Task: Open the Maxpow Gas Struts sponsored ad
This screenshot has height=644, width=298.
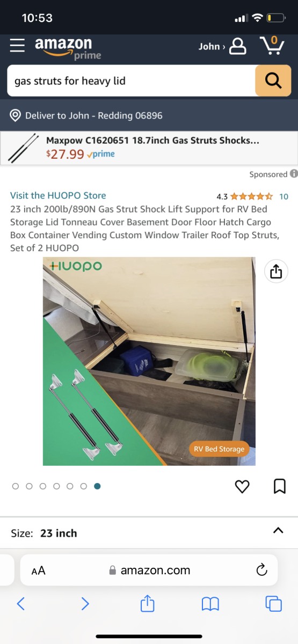Action: click(149, 148)
